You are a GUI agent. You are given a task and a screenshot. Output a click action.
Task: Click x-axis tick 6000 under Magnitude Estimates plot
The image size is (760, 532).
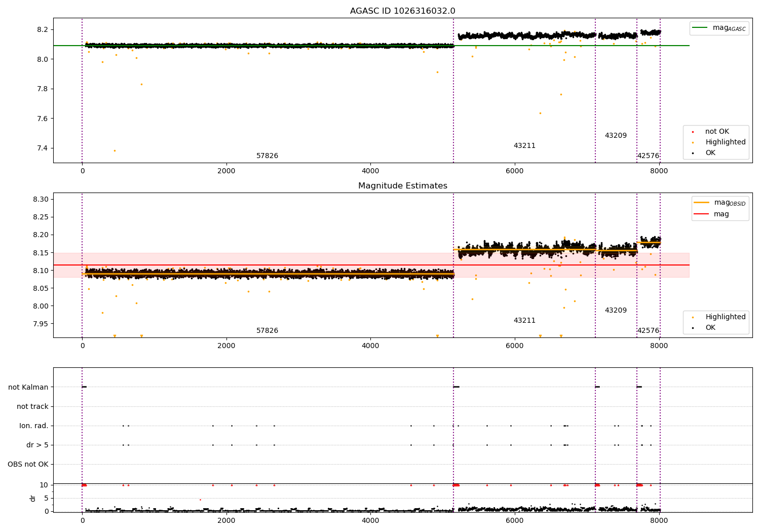pos(515,346)
